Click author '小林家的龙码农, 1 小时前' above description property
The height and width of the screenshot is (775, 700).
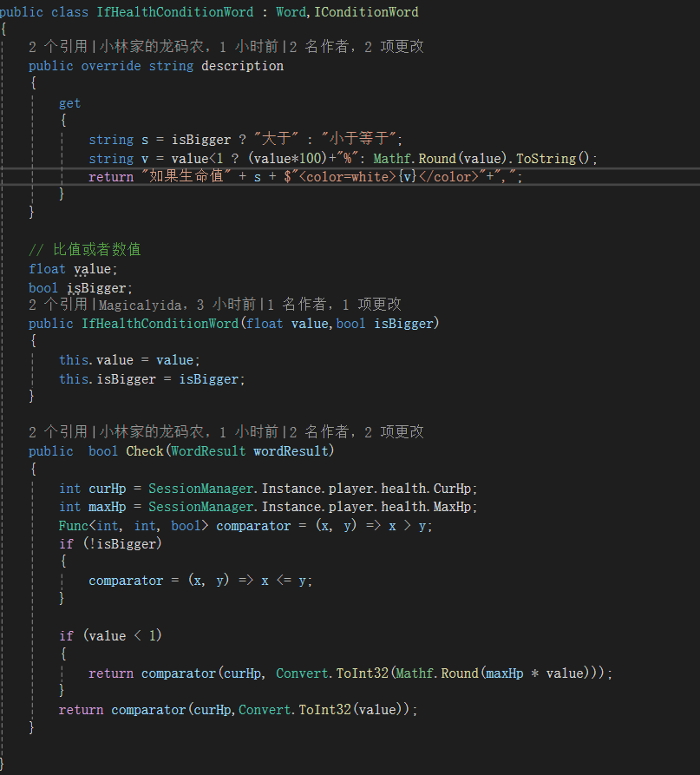coord(189,47)
